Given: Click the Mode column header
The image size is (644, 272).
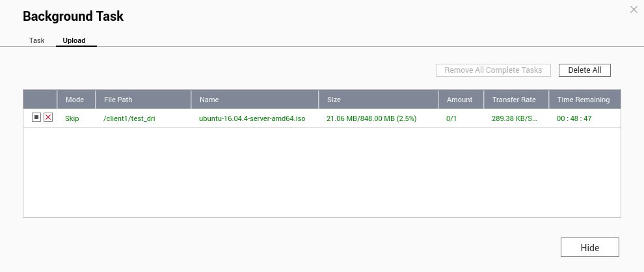Looking at the screenshot, I should (75, 100).
